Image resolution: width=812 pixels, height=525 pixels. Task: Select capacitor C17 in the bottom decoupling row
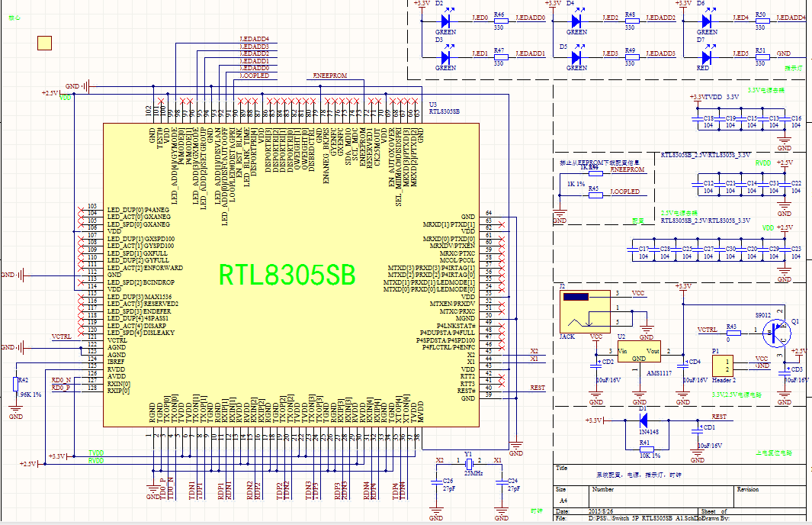632,250
